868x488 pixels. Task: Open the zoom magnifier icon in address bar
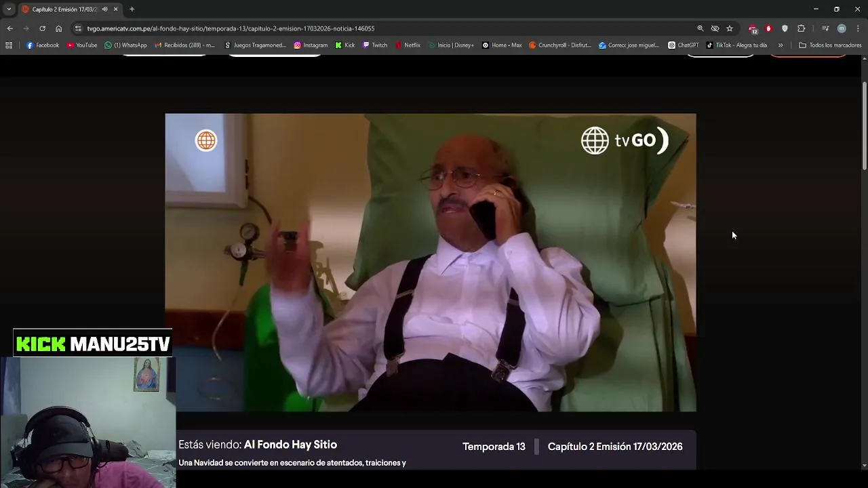click(x=701, y=28)
